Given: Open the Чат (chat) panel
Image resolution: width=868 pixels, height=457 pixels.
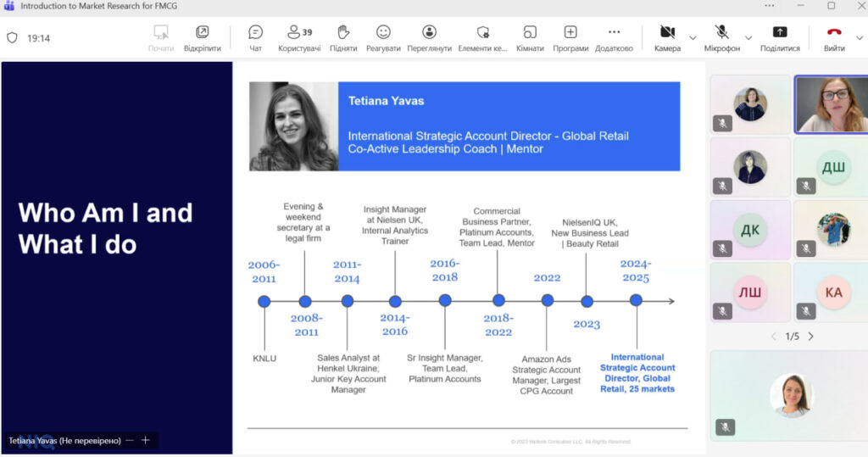Looking at the screenshot, I should (255, 37).
